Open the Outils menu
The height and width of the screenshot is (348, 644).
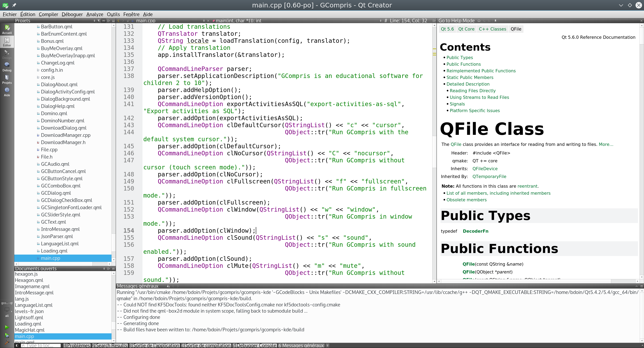coord(113,14)
